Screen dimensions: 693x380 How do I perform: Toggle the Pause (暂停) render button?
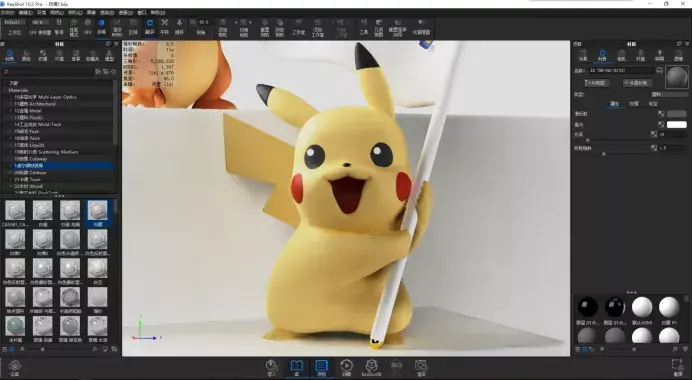click(x=59, y=27)
